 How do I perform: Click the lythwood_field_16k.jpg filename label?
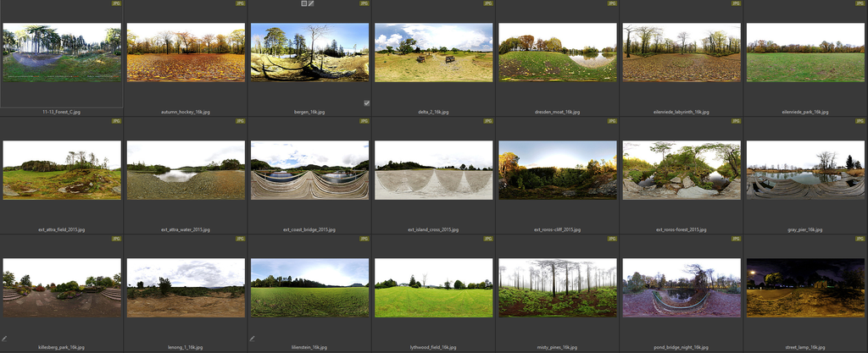point(433,347)
